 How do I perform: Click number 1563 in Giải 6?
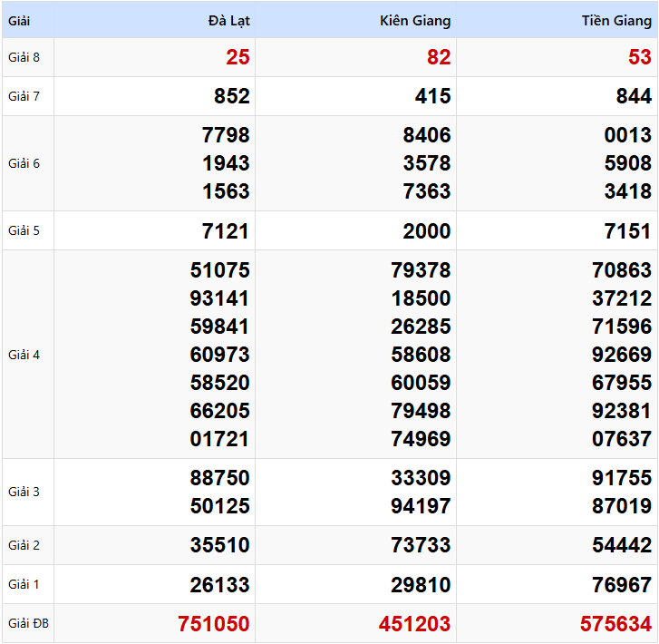(226, 191)
